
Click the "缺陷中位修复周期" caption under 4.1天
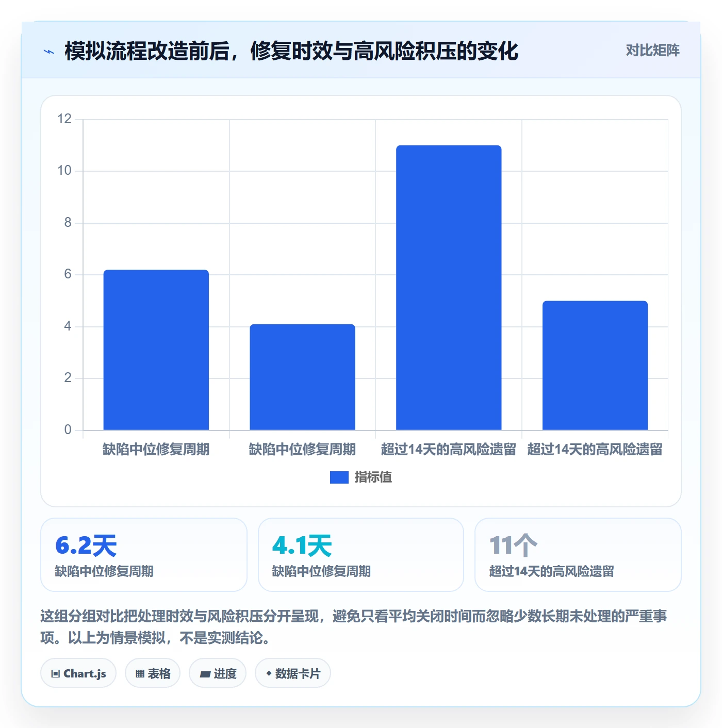click(x=321, y=571)
